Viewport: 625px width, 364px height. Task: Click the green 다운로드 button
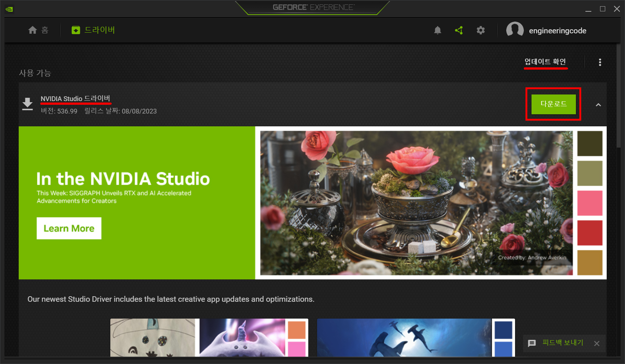click(554, 104)
